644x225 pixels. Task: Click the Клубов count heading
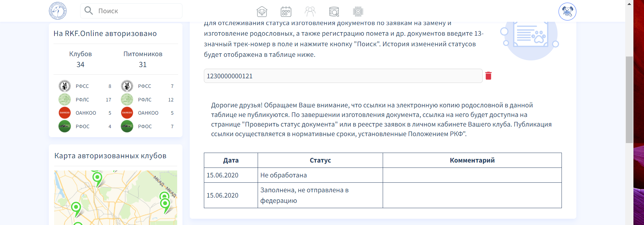[x=80, y=54]
